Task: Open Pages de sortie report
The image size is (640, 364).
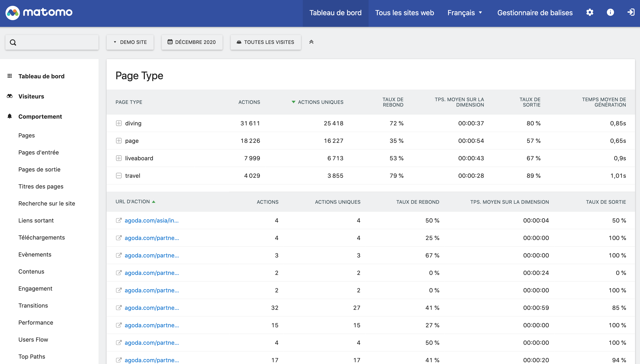Action: tap(39, 169)
